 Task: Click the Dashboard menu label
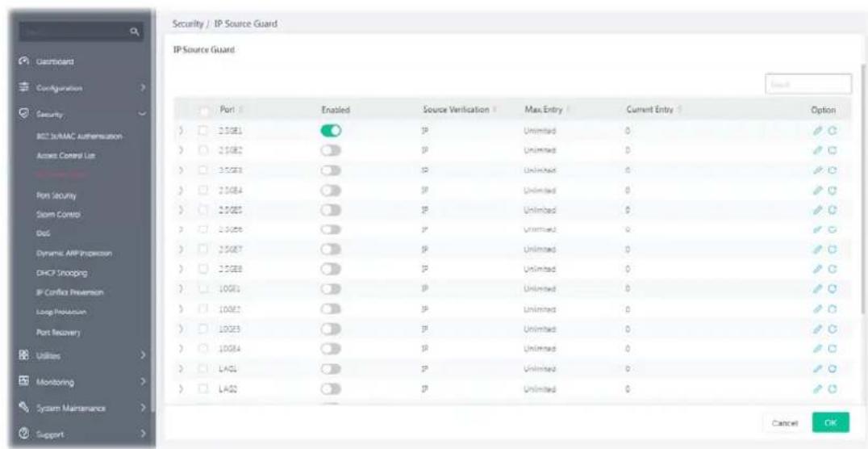coord(56,61)
